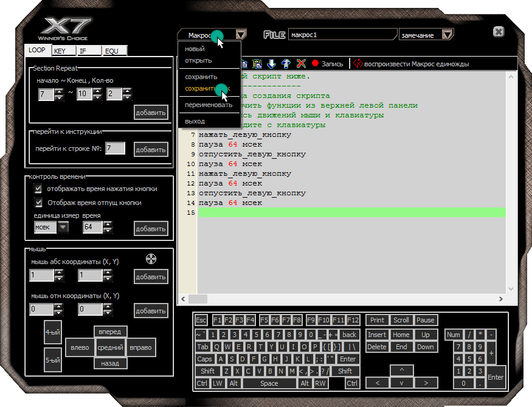Click the Num key on numeric keypad
The image size is (532, 407).
(x=454, y=335)
